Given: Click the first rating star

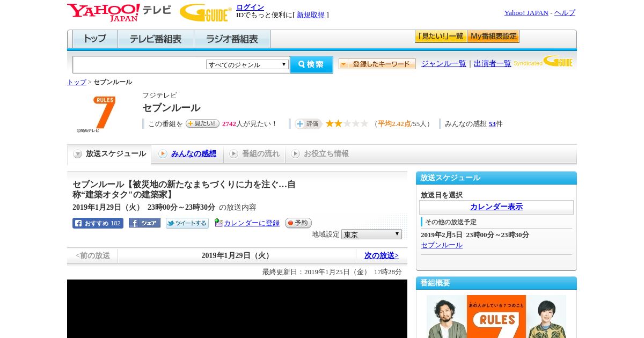Looking at the screenshot, I should point(330,123).
